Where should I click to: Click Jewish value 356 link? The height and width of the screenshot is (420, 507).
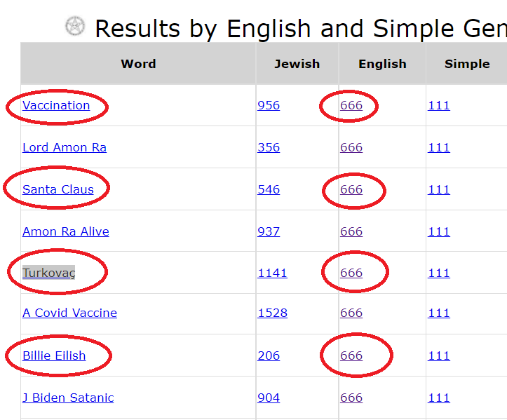click(x=269, y=147)
